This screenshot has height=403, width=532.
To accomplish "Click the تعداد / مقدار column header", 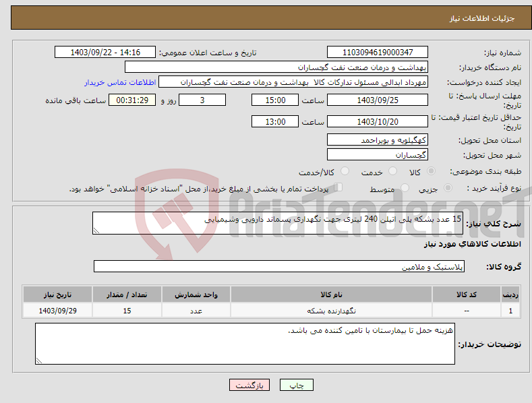I will (x=127, y=294).
